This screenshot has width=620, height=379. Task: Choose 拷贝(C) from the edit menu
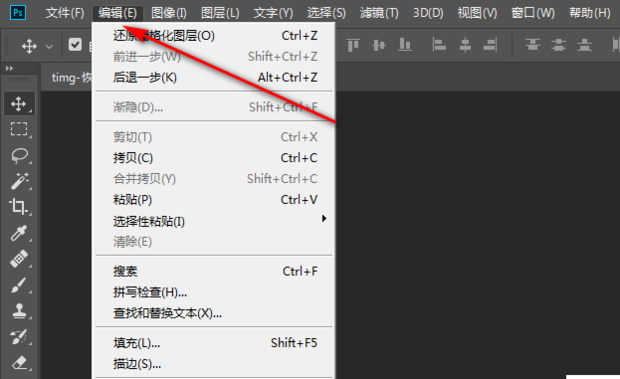pos(214,158)
